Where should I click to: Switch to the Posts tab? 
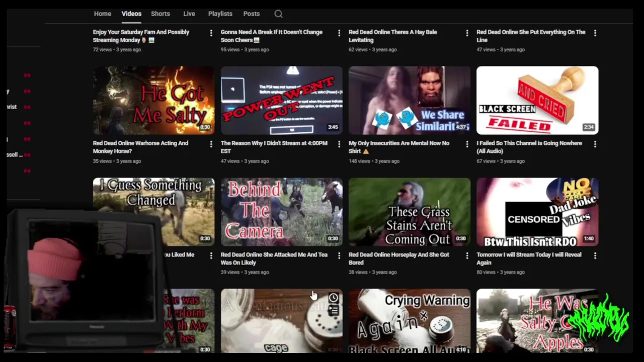click(252, 14)
